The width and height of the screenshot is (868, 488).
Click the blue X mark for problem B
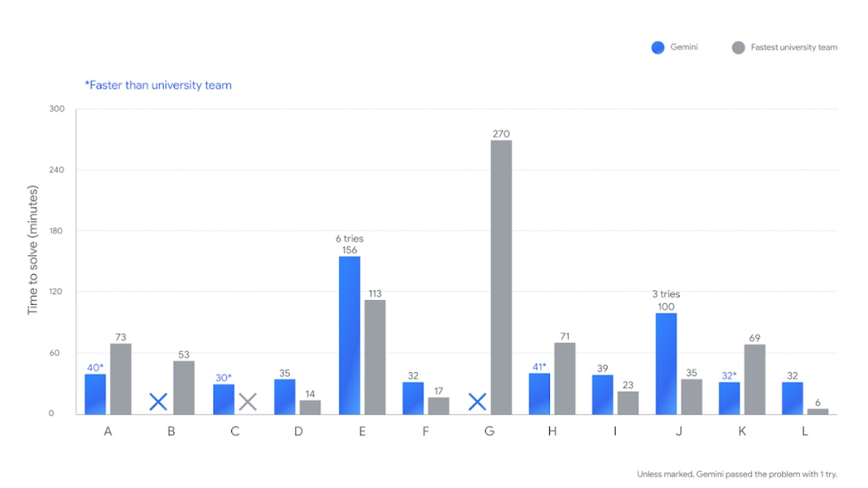pos(158,401)
